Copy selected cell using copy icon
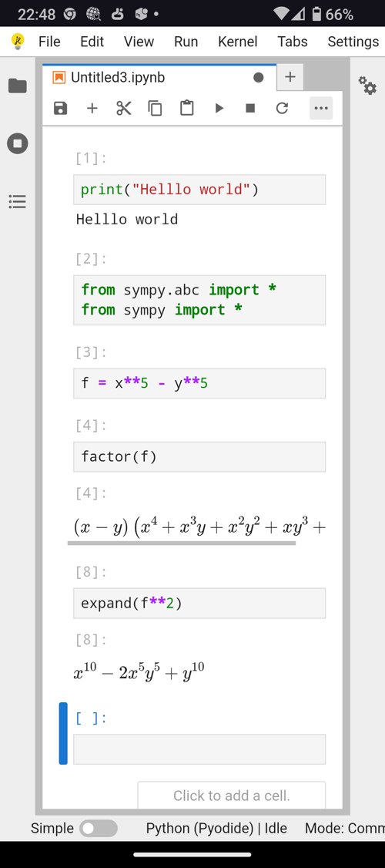Screen dimensions: 385x868 tap(156, 108)
